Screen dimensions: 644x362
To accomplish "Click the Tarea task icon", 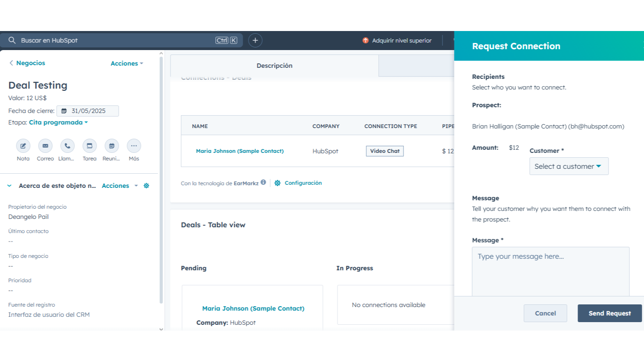I will pos(89,146).
